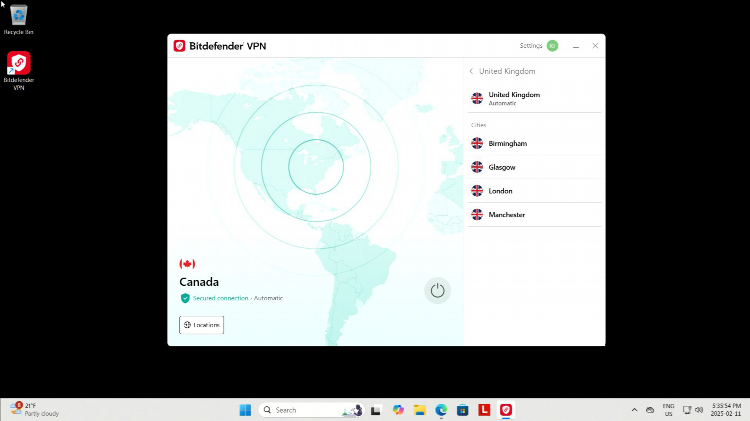
Task: Click the Cities section label
Action: click(478, 125)
